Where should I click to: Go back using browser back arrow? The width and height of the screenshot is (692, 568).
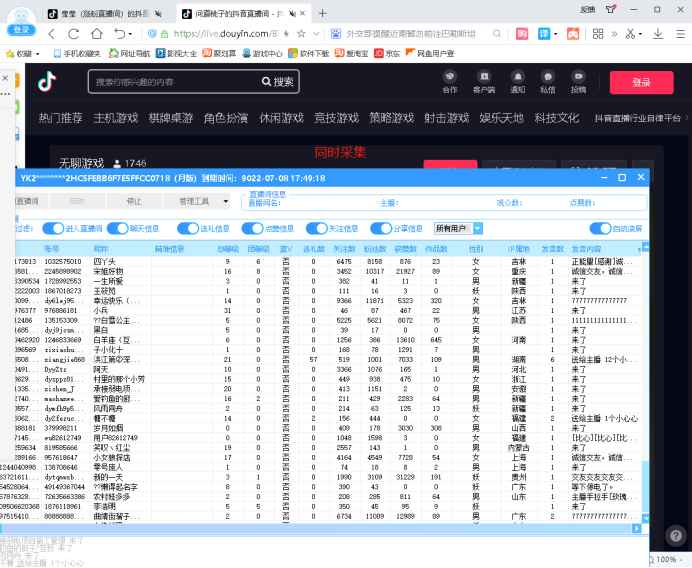52,34
